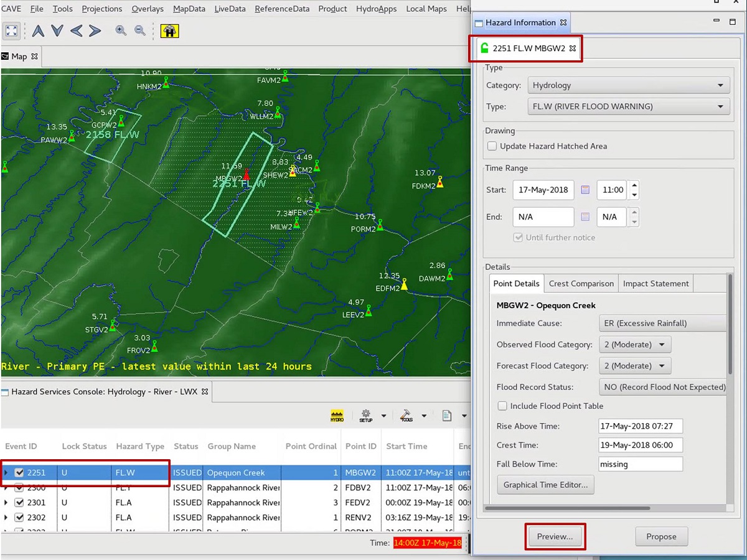The image size is (747, 560).
Task: Click the HYDRO icon in console toolbar
Action: click(x=337, y=416)
